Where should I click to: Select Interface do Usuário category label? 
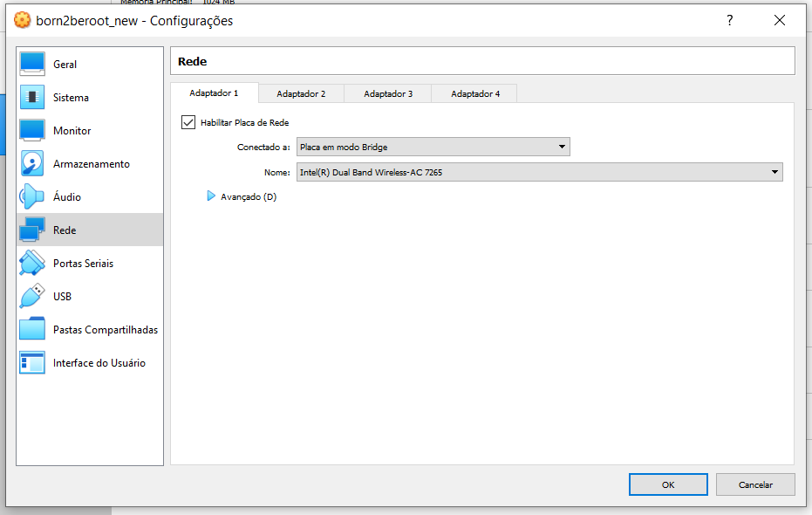point(99,362)
